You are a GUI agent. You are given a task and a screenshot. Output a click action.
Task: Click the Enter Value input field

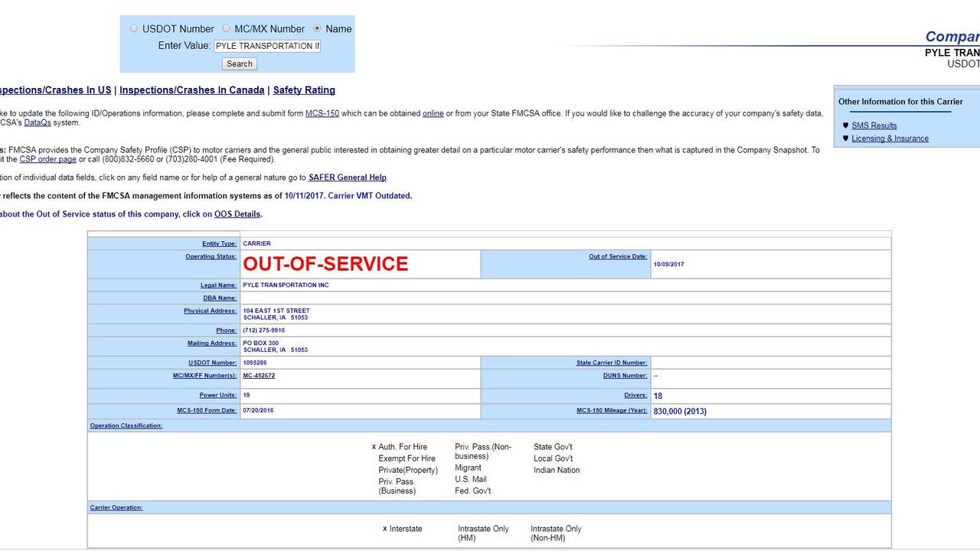pyautogui.click(x=266, y=46)
